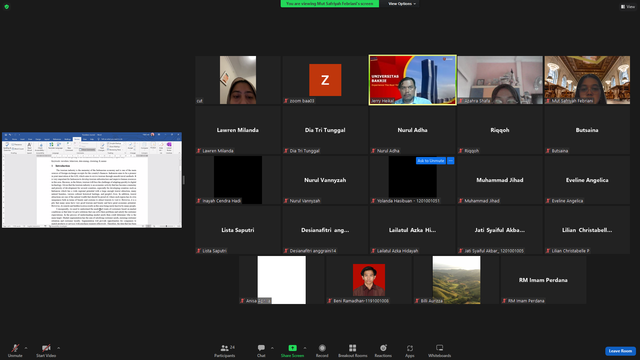
Task: Select the cut participant video tile
Action: tap(238, 80)
